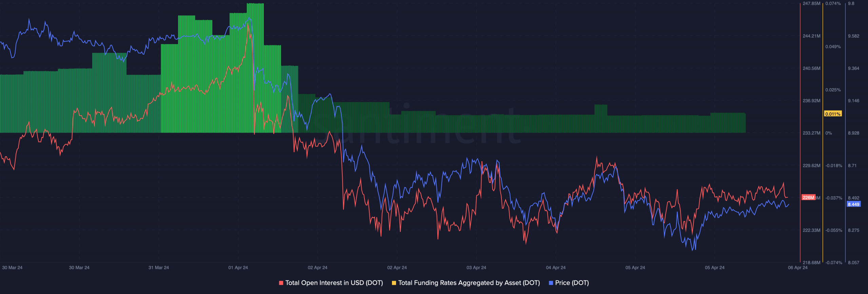Click the 8.449 price value badge
This screenshot has height=294, width=868.
tap(854, 204)
